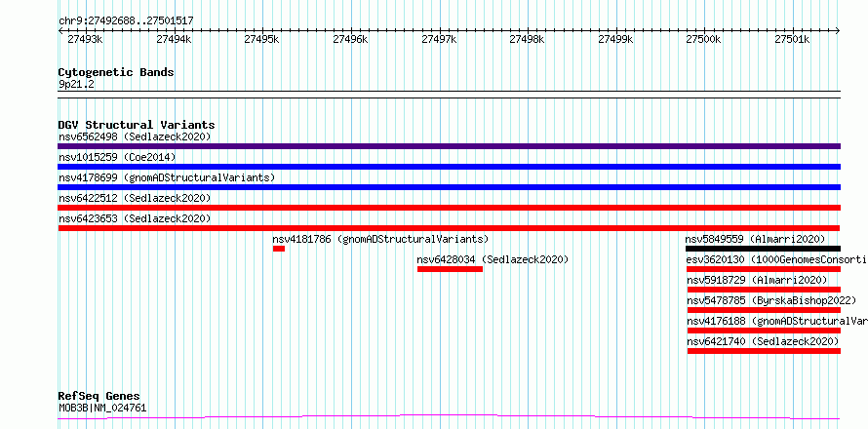Image resolution: width=868 pixels, height=429 pixels.
Task: Click the RefSeq Genes track title
Action: click(x=99, y=396)
